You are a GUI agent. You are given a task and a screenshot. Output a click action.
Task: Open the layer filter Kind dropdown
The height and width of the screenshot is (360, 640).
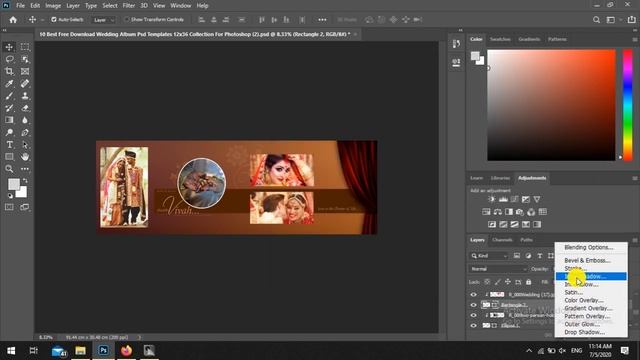coord(489,256)
